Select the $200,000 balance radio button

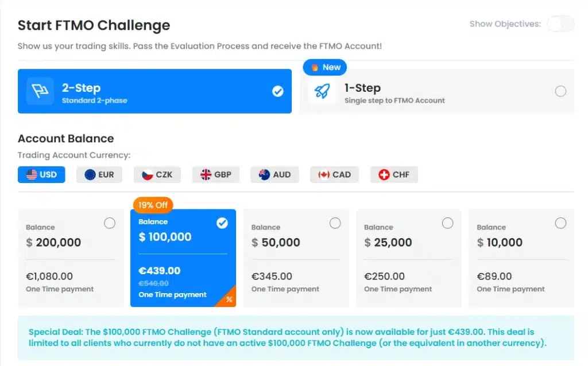pyautogui.click(x=110, y=223)
